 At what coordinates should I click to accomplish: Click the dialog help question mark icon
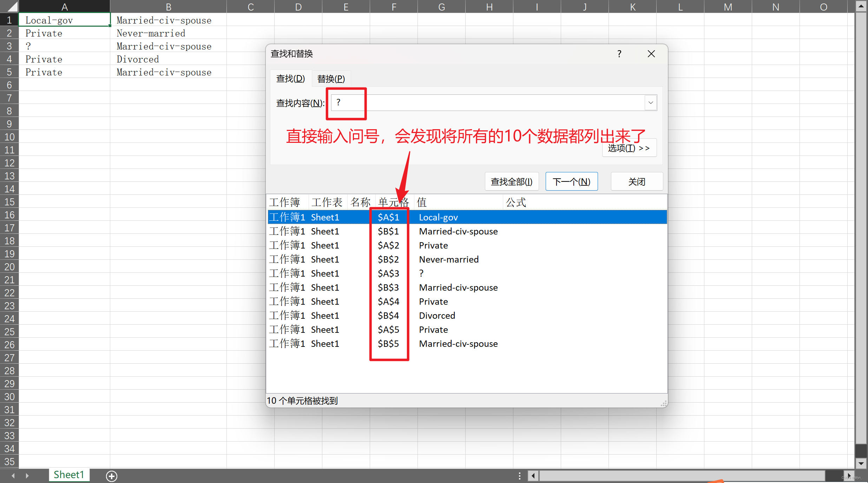[619, 54]
